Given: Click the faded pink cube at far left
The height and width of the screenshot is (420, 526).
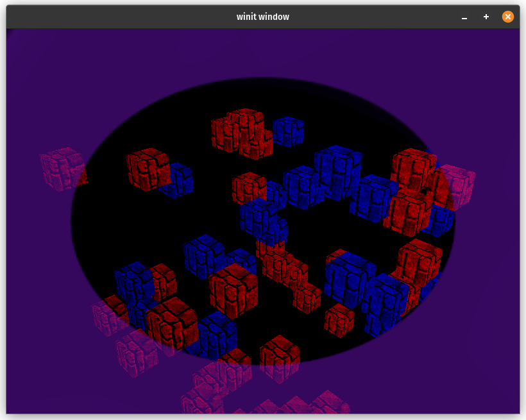Looking at the screenshot, I should 63,169.
